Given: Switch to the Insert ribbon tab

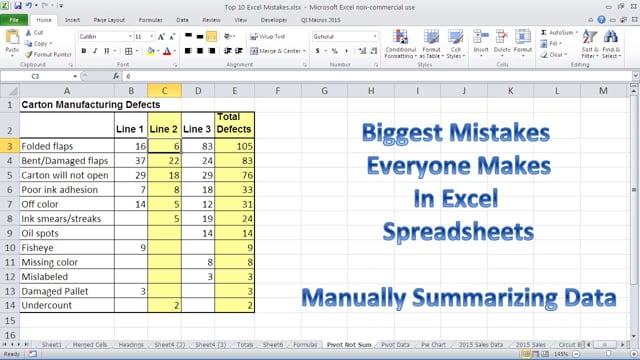Looking at the screenshot, I should (x=72, y=20).
